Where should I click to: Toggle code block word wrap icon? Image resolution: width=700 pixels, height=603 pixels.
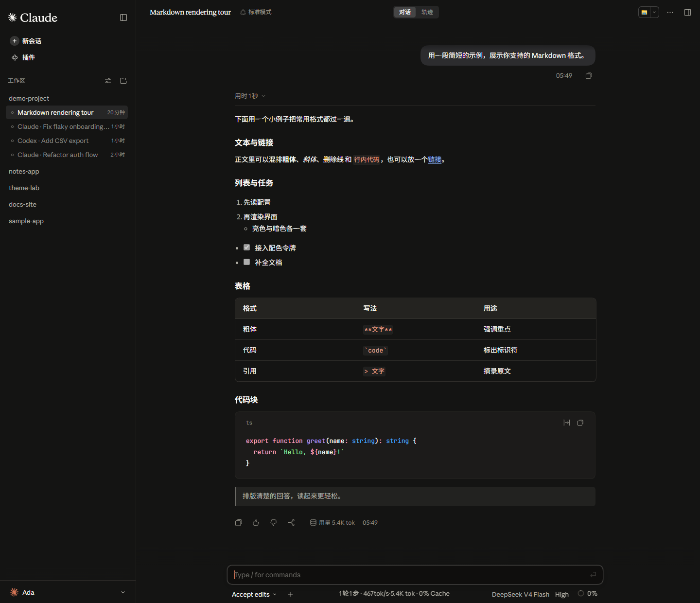pyautogui.click(x=567, y=423)
